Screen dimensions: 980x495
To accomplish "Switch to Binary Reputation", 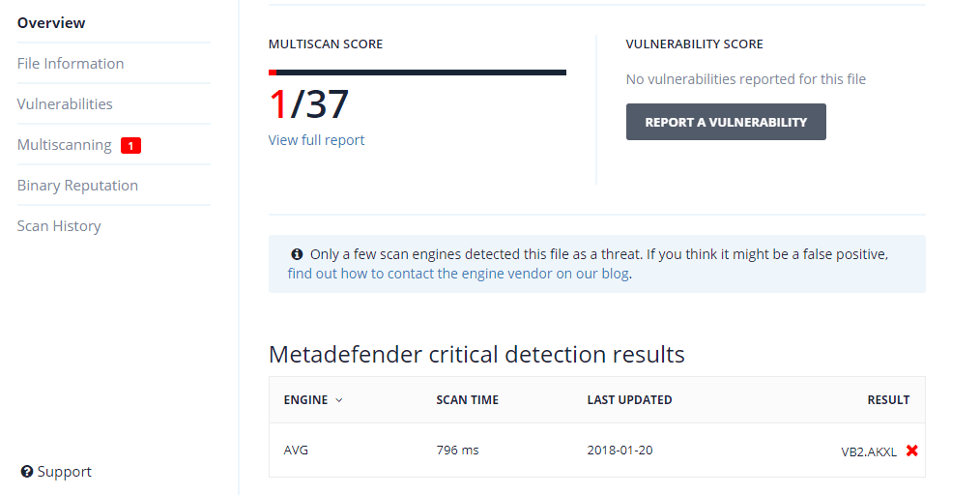I will 77,185.
